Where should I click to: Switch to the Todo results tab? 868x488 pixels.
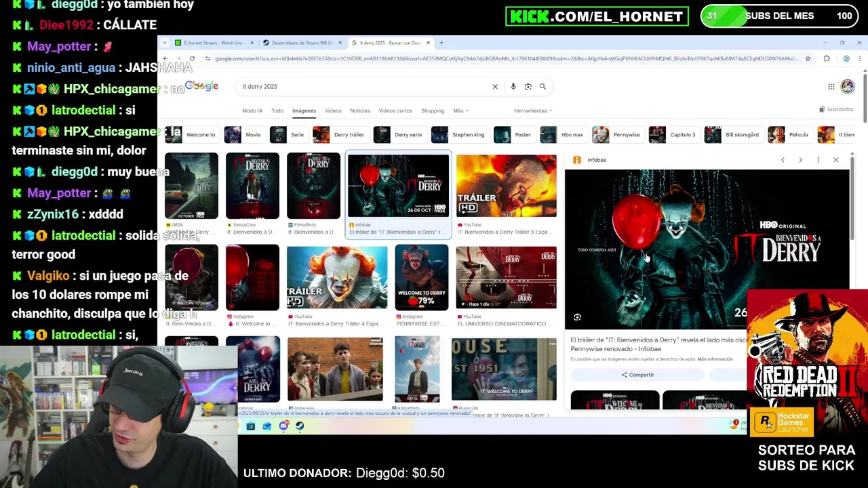point(277,110)
